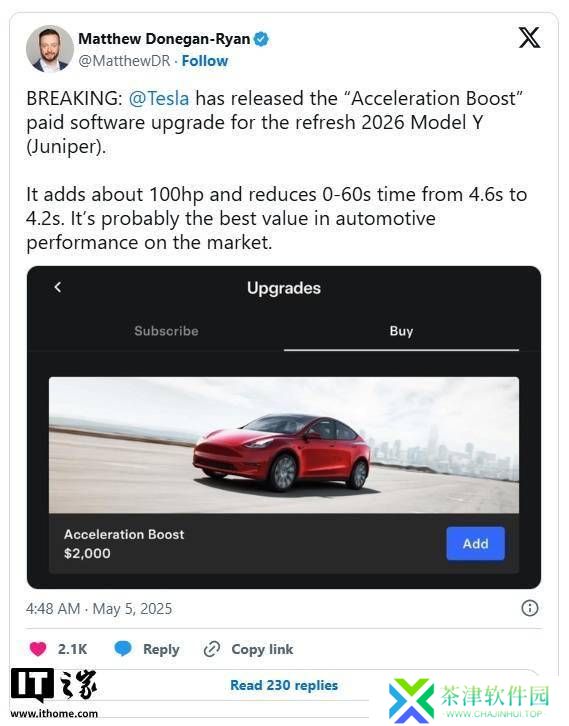Open the info circle icon

coord(530,608)
